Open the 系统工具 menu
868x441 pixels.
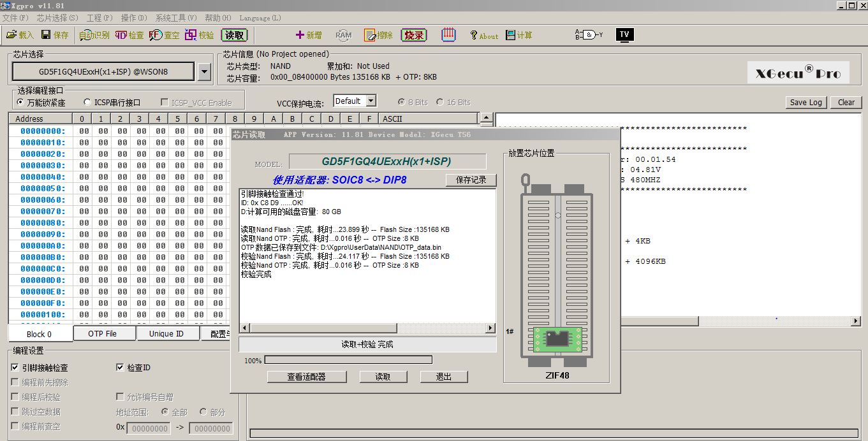176,18
